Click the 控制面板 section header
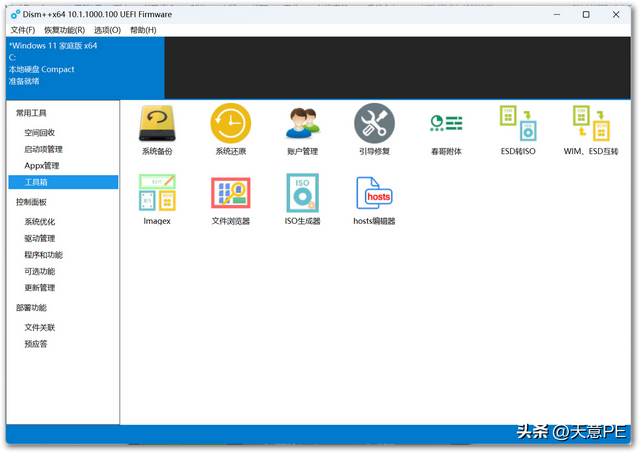 click(31, 202)
